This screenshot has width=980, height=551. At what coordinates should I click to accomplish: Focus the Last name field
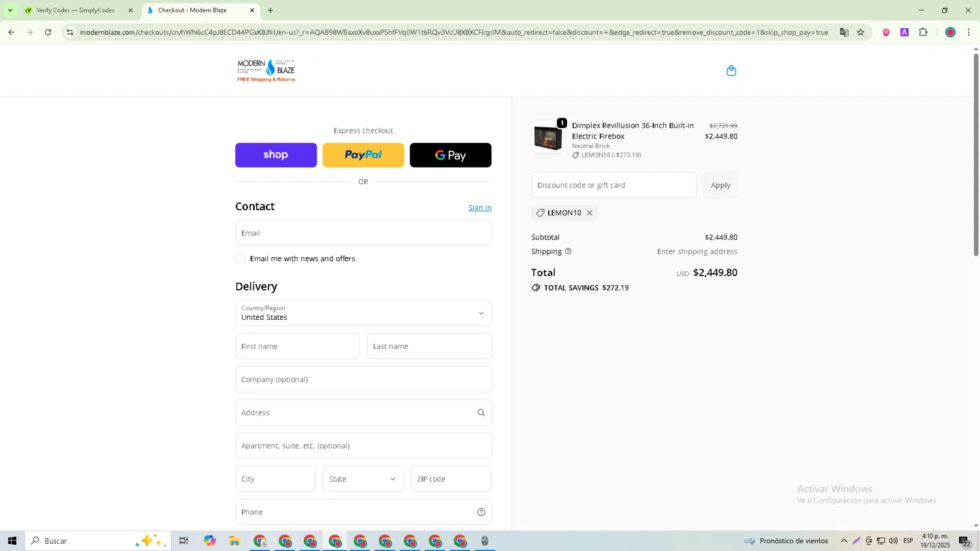click(429, 347)
